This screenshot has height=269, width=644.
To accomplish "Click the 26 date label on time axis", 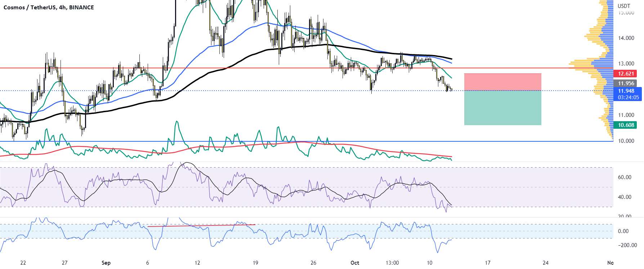I will pos(313,263).
